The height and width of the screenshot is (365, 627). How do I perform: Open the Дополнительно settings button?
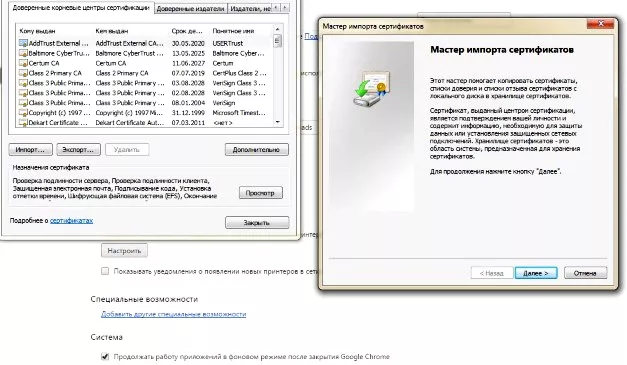pyautogui.click(x=256, y=150)
